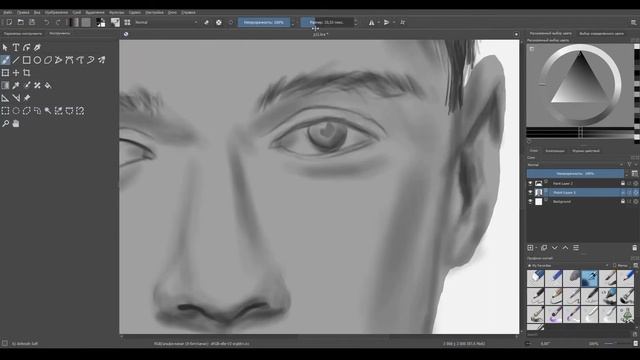Select the eraser brush preset thumbnail
The height and width of the screenshot is (360, 640).
536,278
